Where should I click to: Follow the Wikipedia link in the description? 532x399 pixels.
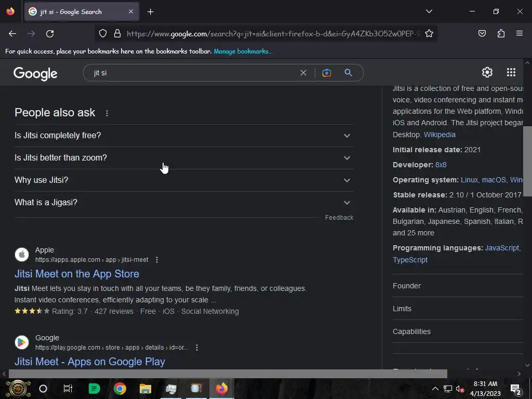click(x=440, y=135)
